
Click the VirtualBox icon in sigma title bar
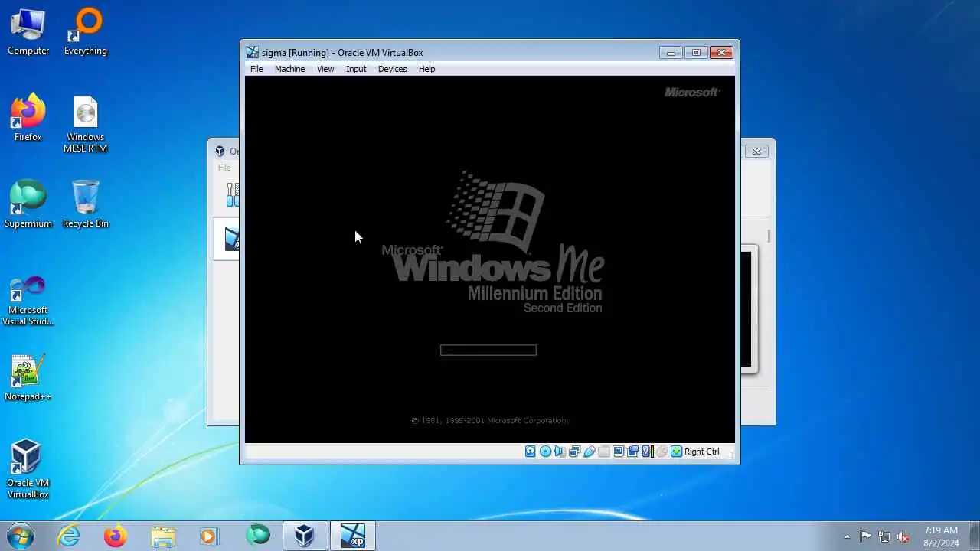coord(252,53)
